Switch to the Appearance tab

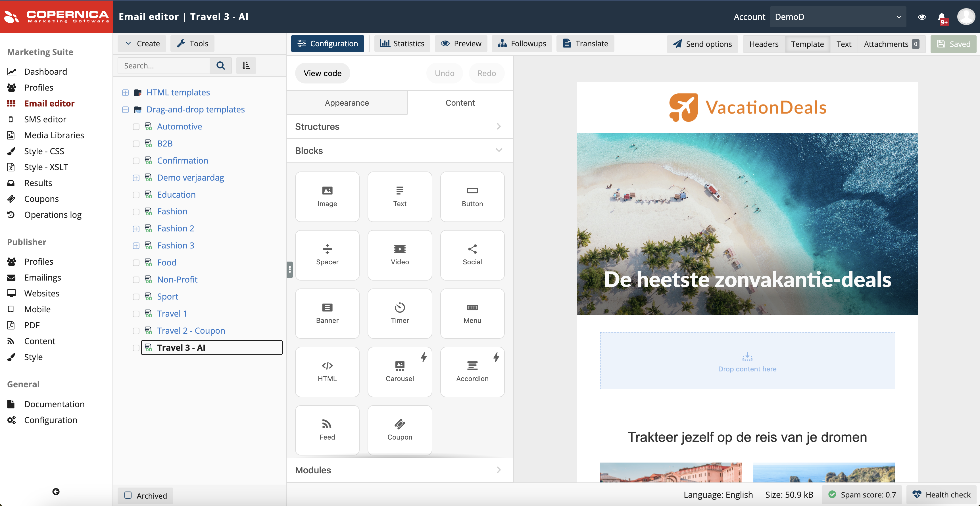[x=347, y=103]
